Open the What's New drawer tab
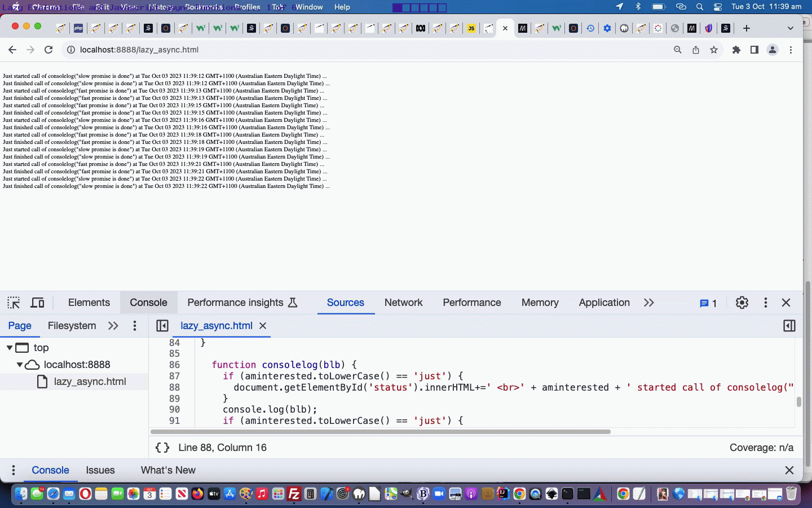 coord(168,470)
